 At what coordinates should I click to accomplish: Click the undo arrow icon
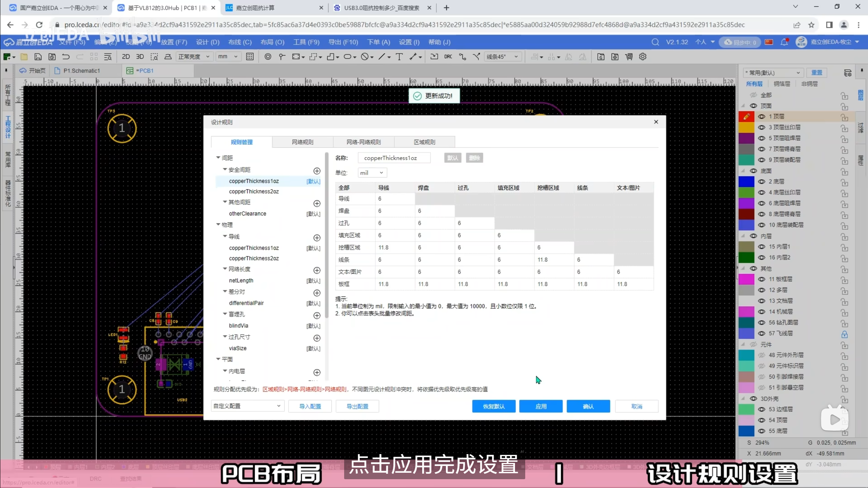pyautogui.click(x=66, y=57)
